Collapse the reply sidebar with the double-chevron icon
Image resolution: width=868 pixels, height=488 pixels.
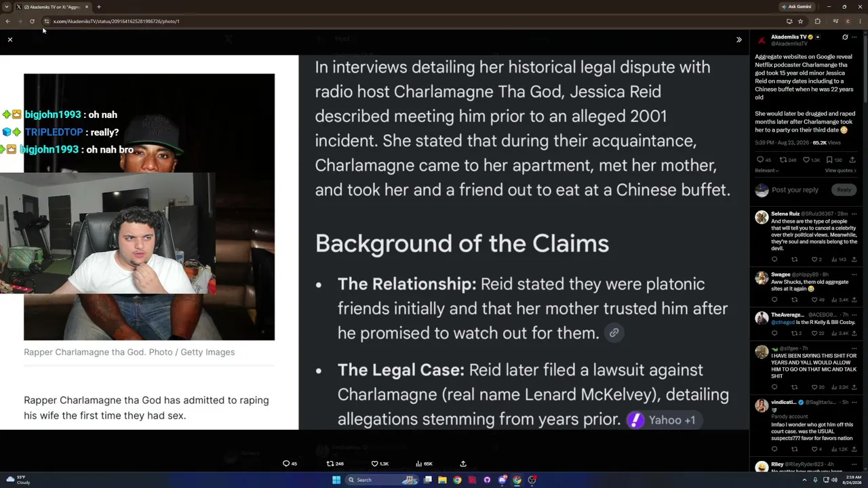[739, 40]
